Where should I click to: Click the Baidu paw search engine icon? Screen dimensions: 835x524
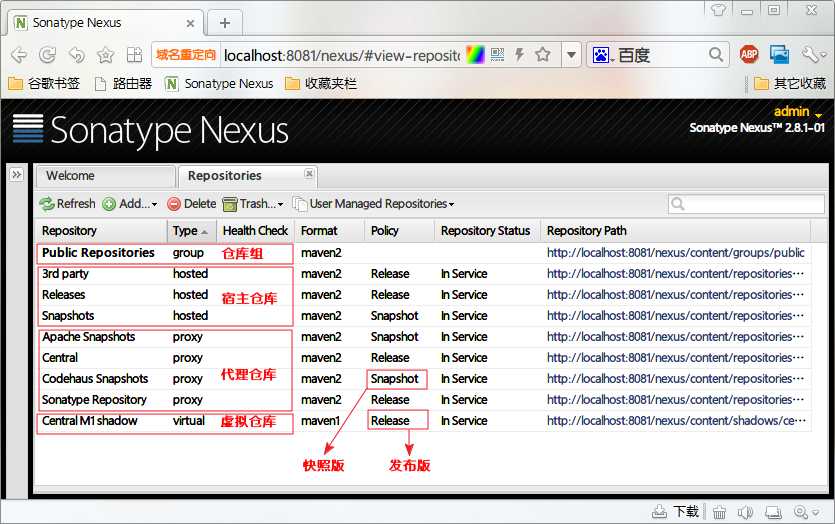coord(601,55)
